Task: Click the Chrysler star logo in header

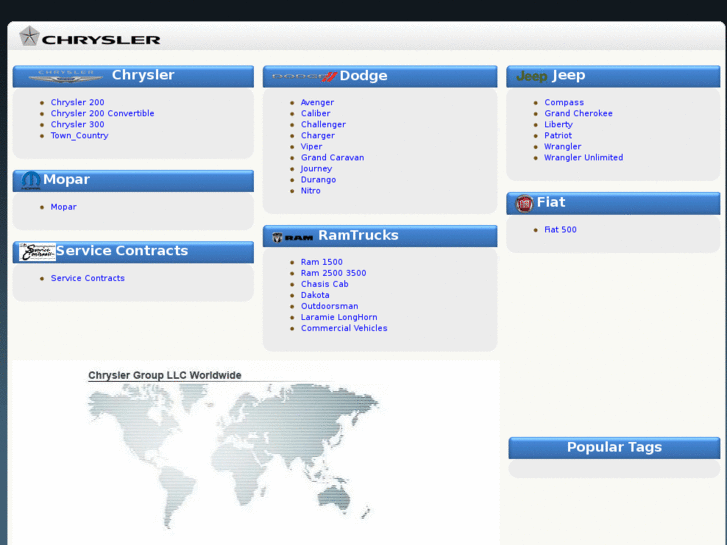Action: click(29, 36)
